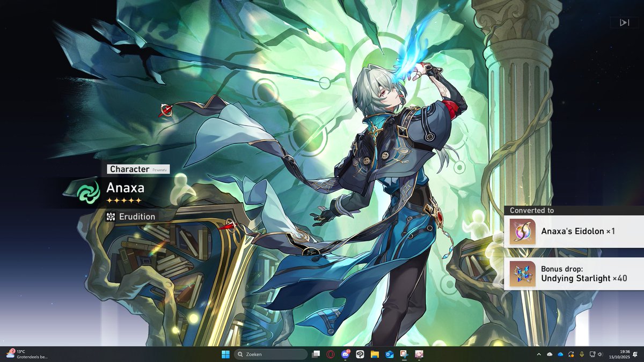This screenshot has width=644, height=362.
Task: Open Snipping Tool from the taskbar
Action: point(404,354)
